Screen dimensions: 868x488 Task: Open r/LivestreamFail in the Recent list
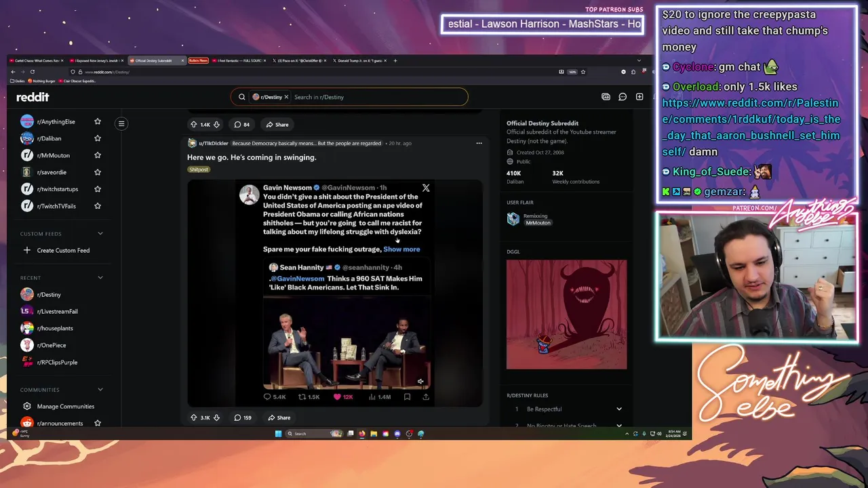(x=57, y=312)
